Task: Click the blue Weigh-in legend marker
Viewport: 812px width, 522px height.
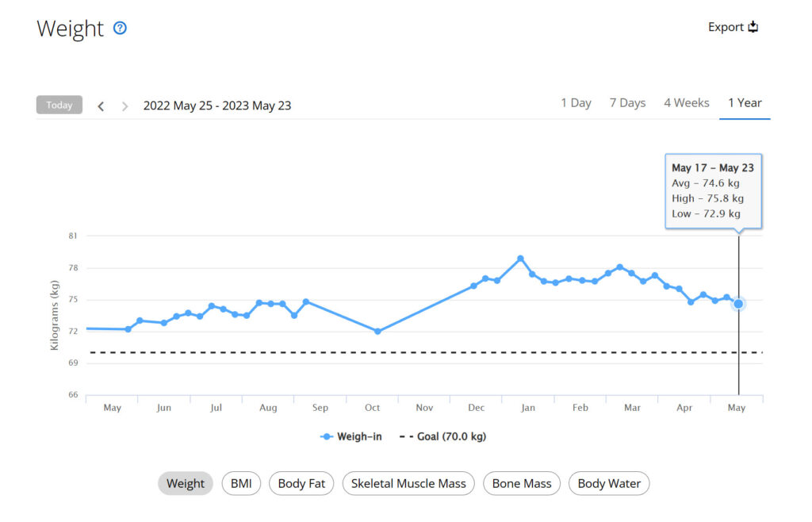Action: pos(327,436)
